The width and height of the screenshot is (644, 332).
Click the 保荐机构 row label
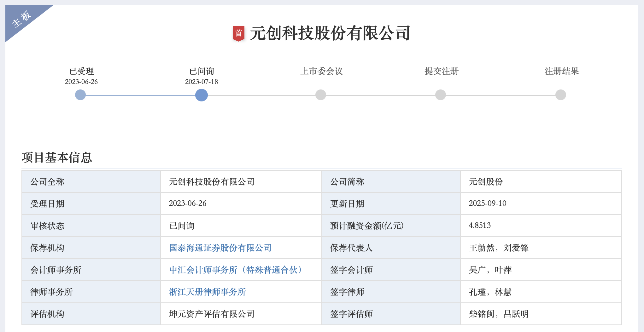tap(47, 248)
